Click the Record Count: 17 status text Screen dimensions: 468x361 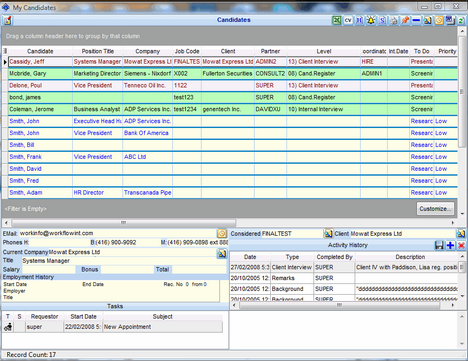click(31, 355)
